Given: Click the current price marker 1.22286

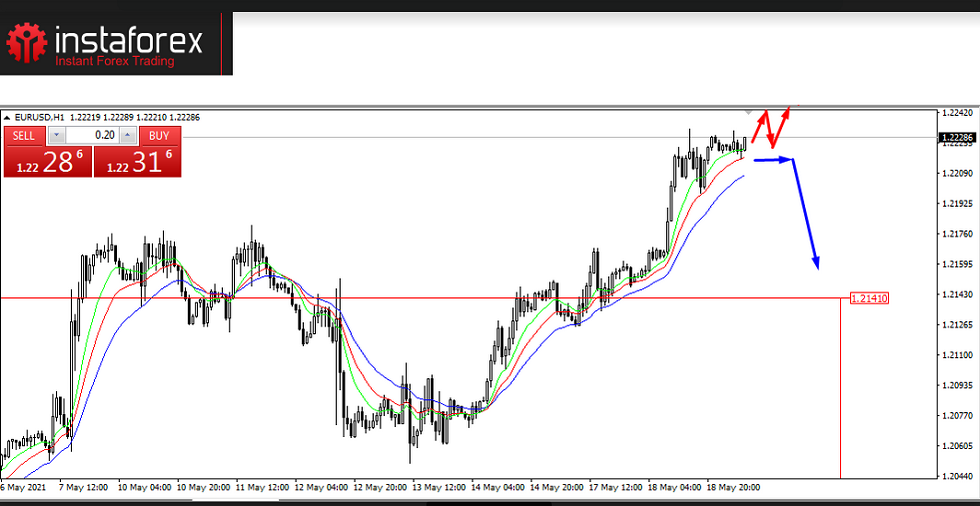Looking at the screenshot, I should pos(957,138).
